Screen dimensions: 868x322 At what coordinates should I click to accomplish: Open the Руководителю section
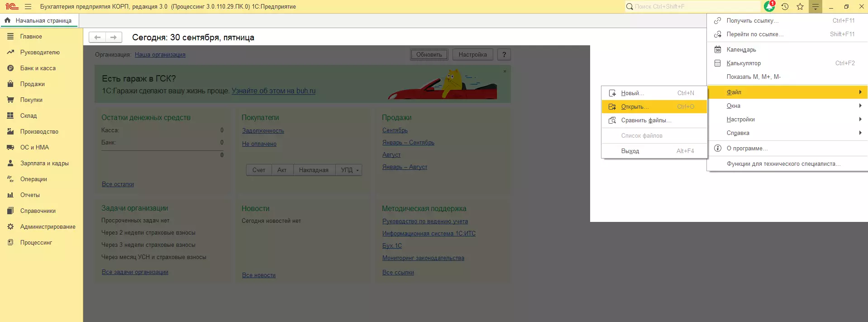[40, 53]
